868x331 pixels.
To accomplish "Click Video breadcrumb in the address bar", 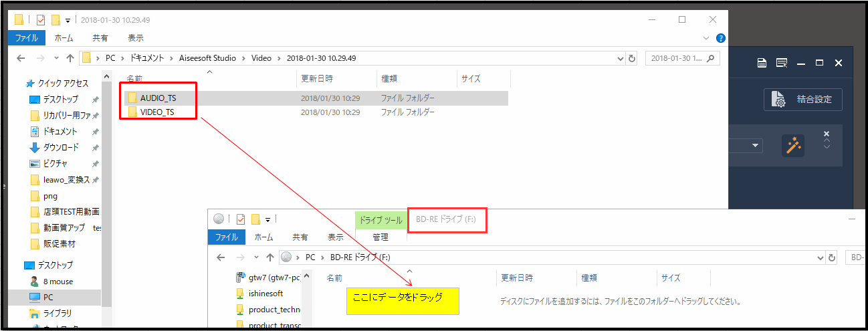I will coord(261,58).
